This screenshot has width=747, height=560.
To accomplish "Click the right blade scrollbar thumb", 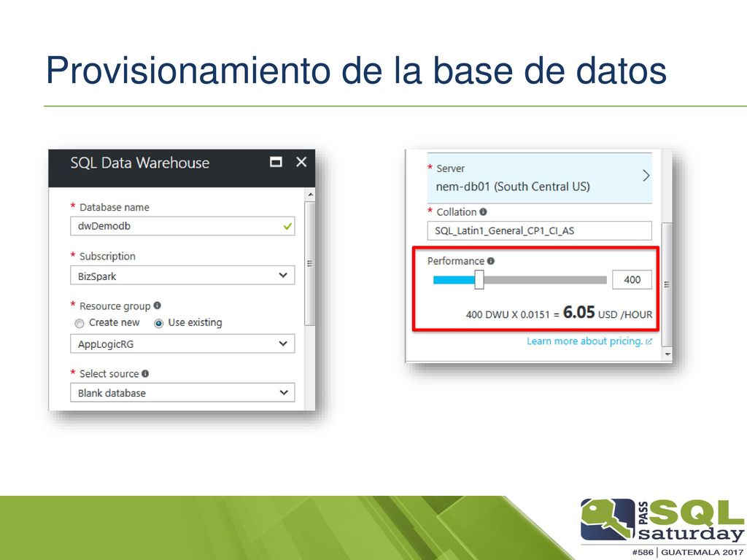I will 667,285.
